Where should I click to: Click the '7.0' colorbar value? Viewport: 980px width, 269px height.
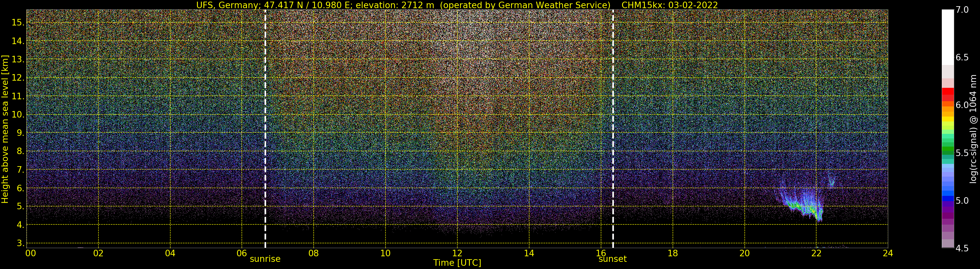click(x=962, y=10)
